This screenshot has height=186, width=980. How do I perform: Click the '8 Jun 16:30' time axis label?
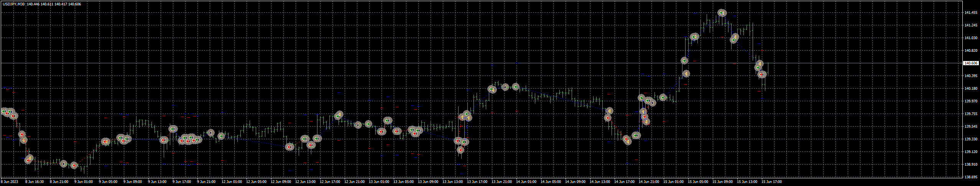[x=35, y=182]
